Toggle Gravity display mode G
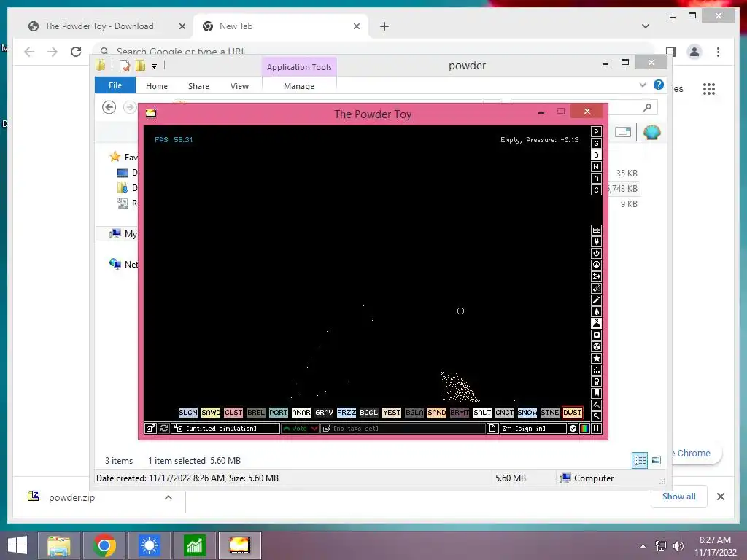 tap(596, 144)
